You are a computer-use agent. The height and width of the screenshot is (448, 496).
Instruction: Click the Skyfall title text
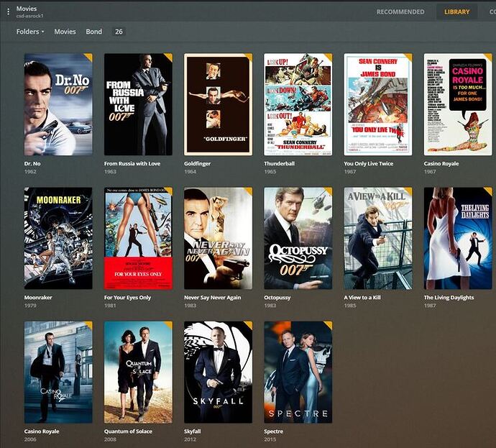click(x=193, y=431)
